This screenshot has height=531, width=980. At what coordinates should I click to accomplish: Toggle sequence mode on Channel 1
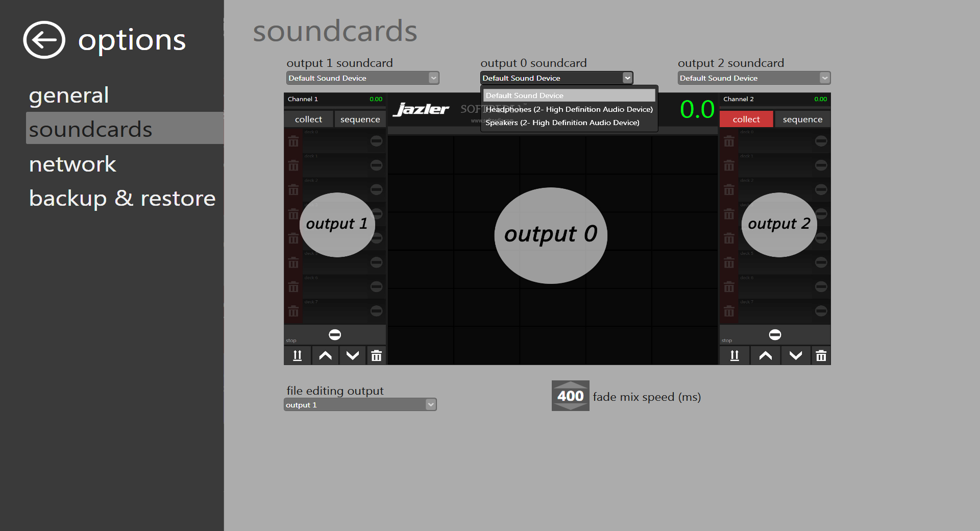360,119
